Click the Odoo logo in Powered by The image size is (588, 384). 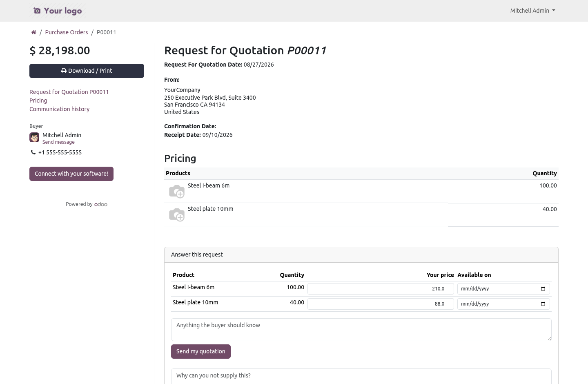(101, 204)
